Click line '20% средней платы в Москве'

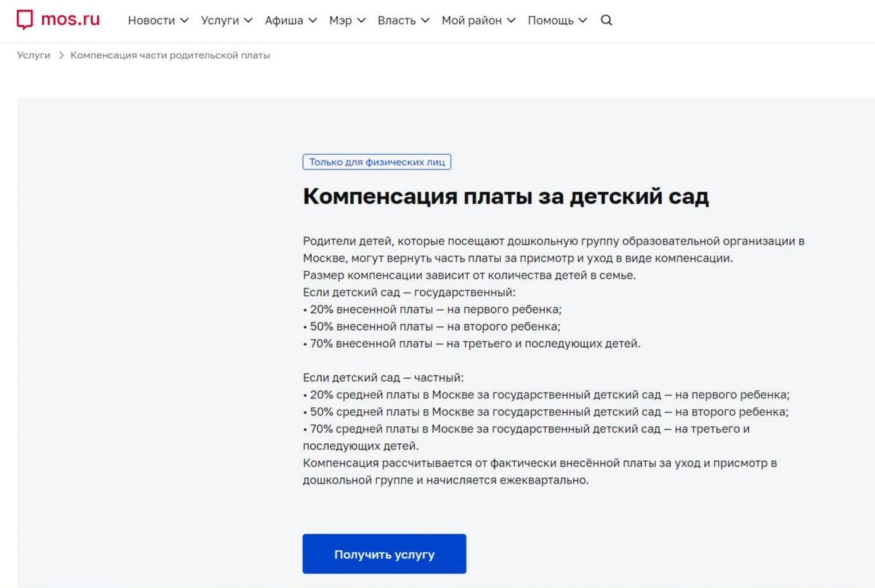point(546,395)
